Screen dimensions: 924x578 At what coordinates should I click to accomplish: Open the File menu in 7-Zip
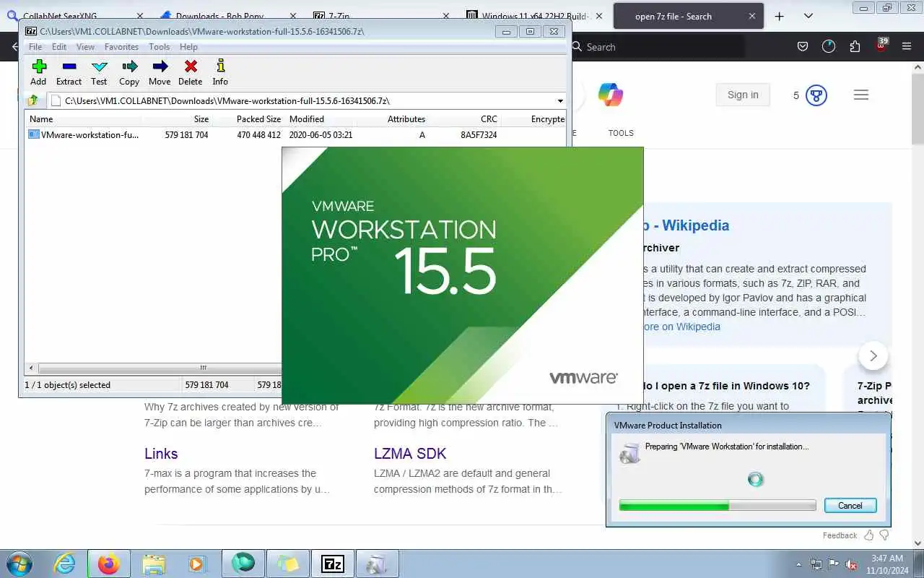[35, 47]
